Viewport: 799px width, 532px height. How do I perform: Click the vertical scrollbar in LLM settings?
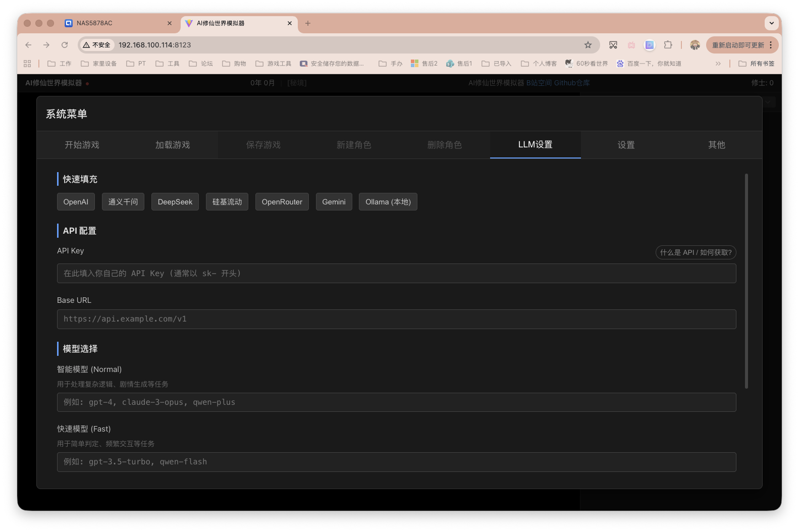point(746,281)
